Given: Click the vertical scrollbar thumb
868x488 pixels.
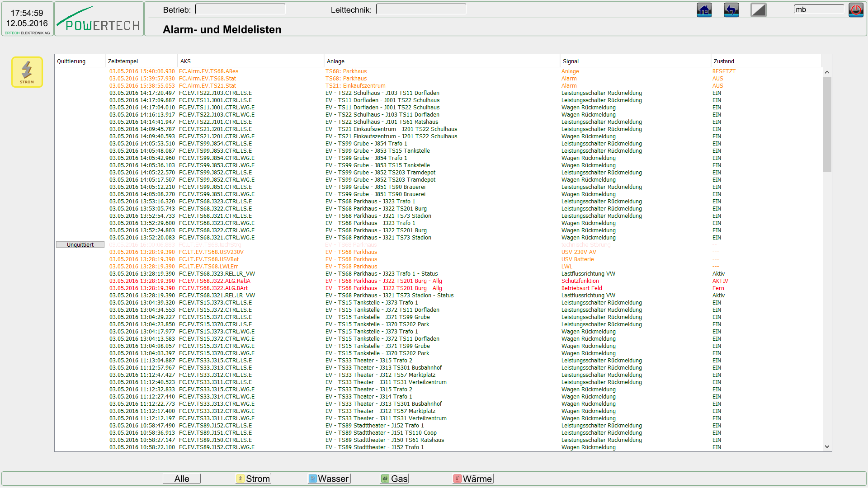Looking at the screenshot, I should click(x=827, y=124).
